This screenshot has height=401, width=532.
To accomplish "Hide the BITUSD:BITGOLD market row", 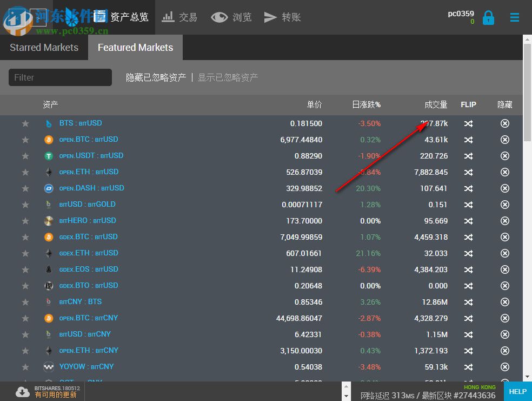I will (x=504, y=205).
